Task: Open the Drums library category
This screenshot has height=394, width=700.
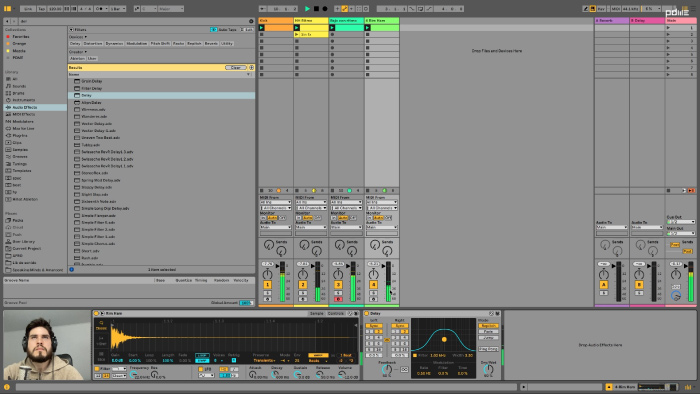Action: (x=18, y=93)
